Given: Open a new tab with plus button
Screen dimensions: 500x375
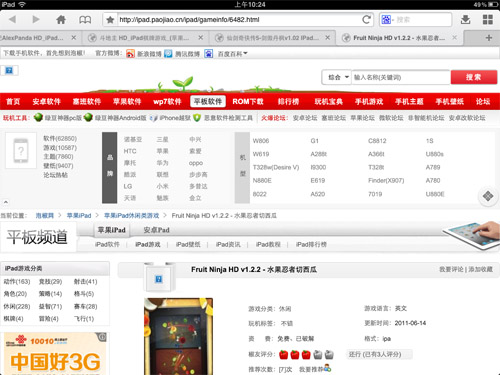Looking at the screenshot, I should [489, 38].
